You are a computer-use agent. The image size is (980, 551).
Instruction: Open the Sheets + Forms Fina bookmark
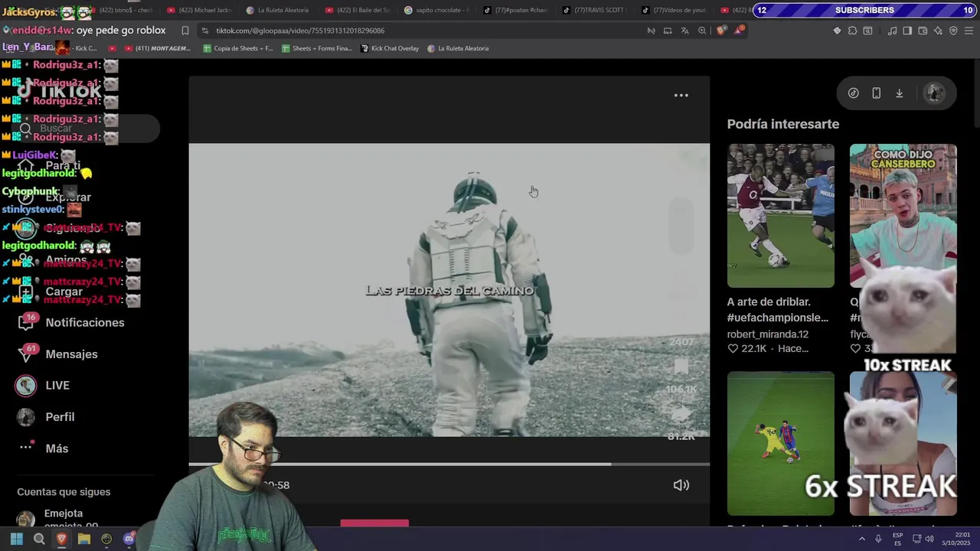tap(317, 48)
